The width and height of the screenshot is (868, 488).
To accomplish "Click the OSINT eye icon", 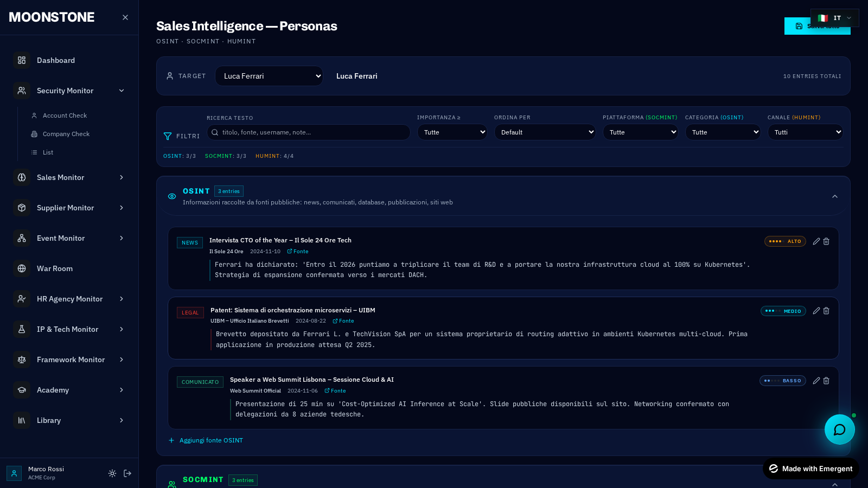I will (x=172, y=196).
